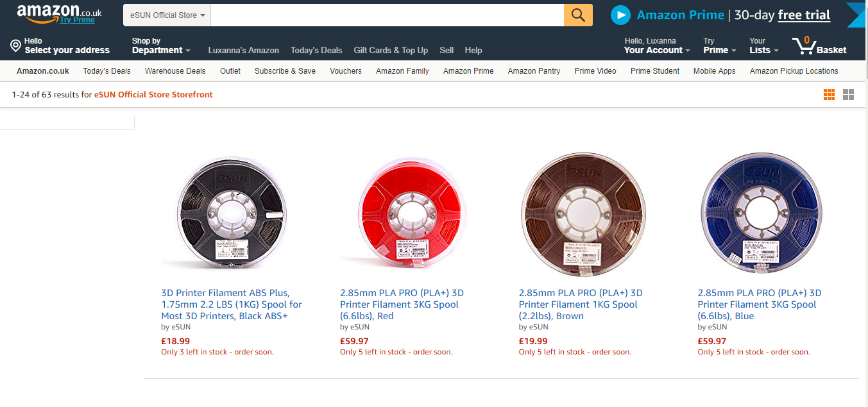Open the Brown PLA PRO 1KG spool link
This screenshot has height=407, width=868.
[x=580, y=304]
